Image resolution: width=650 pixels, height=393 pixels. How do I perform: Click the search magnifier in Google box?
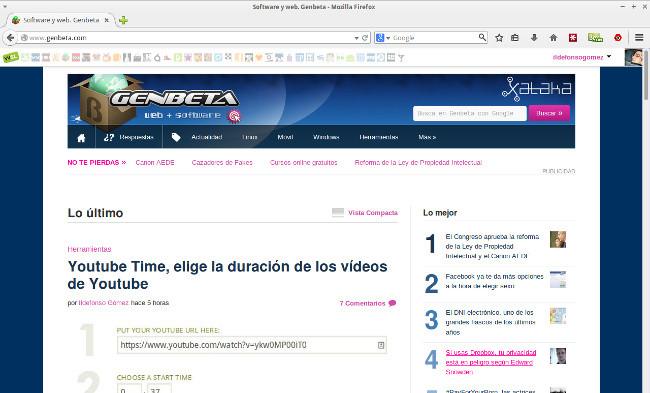pos(482,37)
